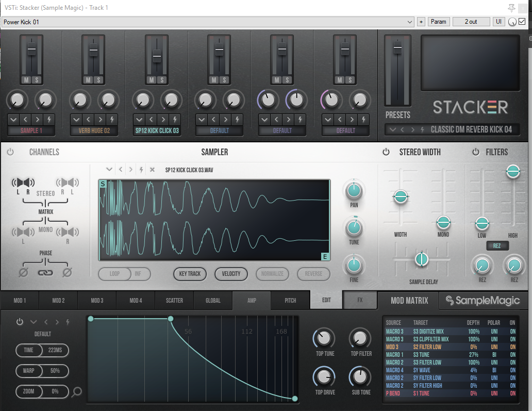
Task: Click the WIDTH slider handle
Action: pos(401,196)
